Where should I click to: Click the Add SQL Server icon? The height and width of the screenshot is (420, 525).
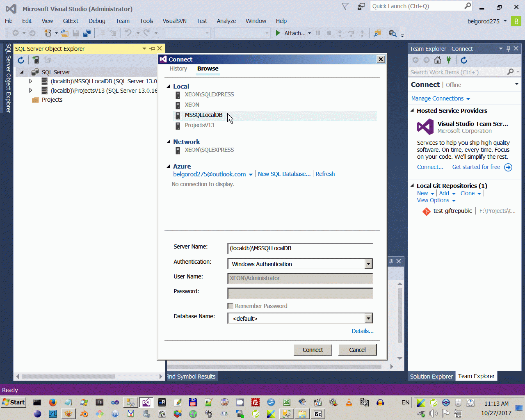pos(35,60)
